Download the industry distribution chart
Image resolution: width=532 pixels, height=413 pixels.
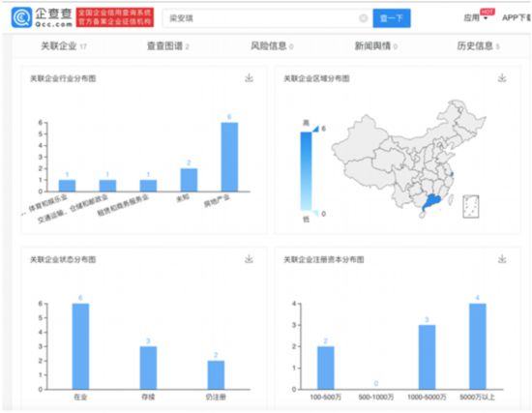(249, 78)
